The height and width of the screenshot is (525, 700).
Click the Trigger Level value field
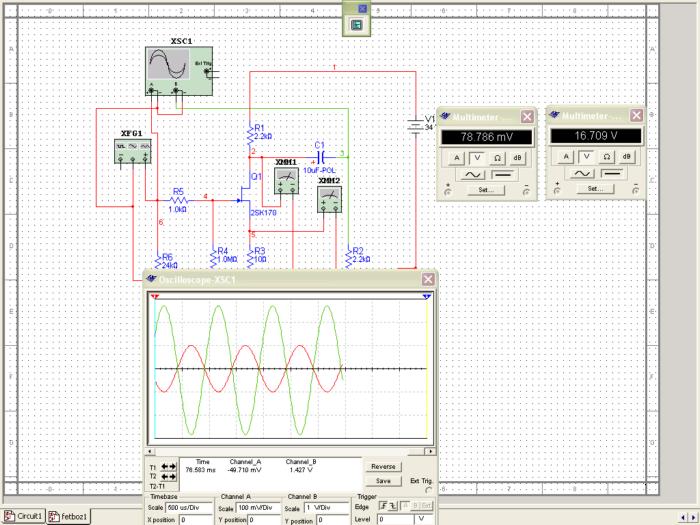click(x=396, y=520)
